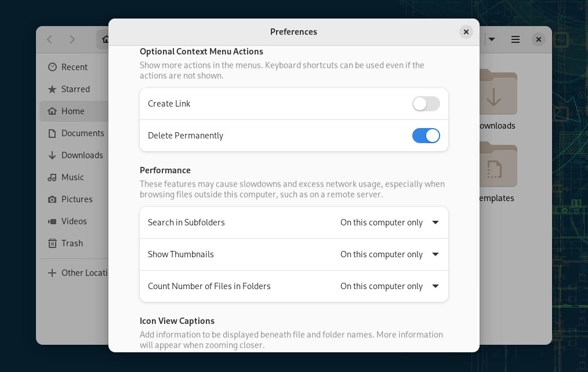
Task: Go to Downloads in the sidebar
Action: coord(82,155)
